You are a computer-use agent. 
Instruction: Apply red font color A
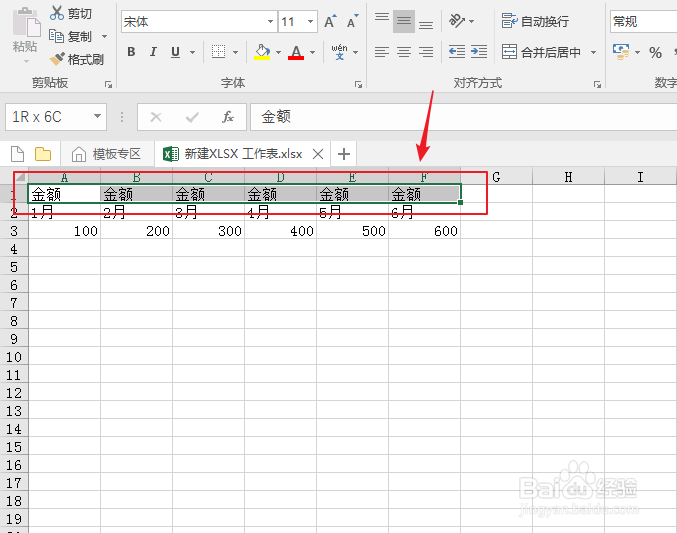pyautogui.click(x=296, y=52)
